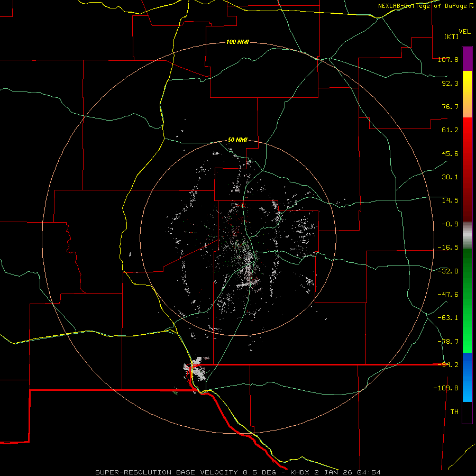Click the 45.6 velocity scale value
476x476 pixels.
tap(450, 153)
